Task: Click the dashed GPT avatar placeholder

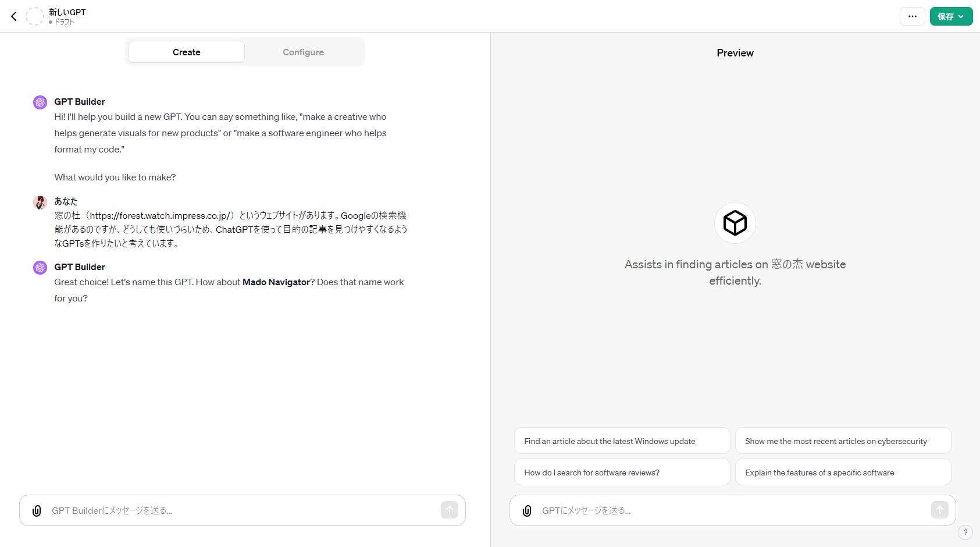Action: [x=35, y=16]
